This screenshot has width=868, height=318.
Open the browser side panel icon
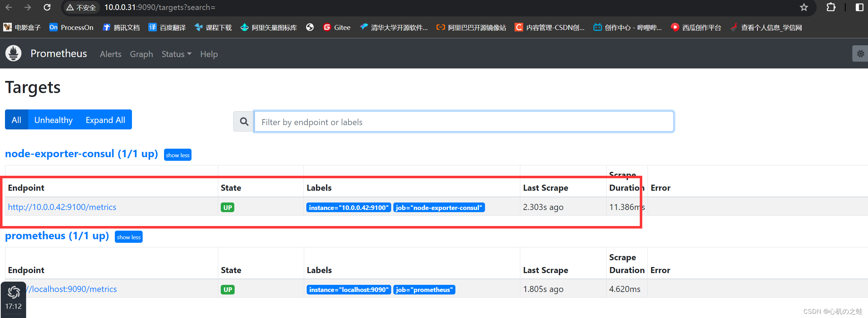(x=859, y=7)
